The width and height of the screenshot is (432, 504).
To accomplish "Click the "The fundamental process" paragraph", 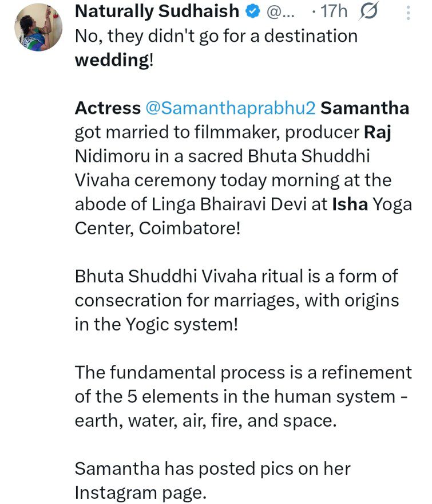I will 243,373.
